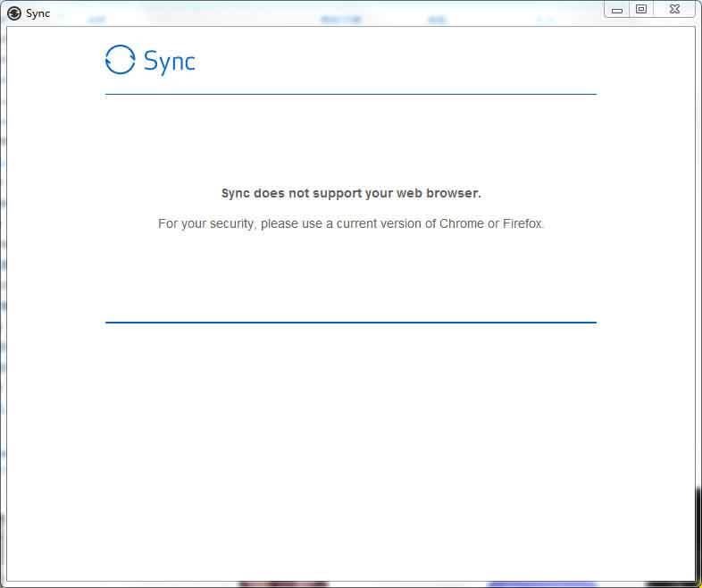Click the blue Sync logo
The width and height of the screenshot is (702, 588).
tap(150, 60)
